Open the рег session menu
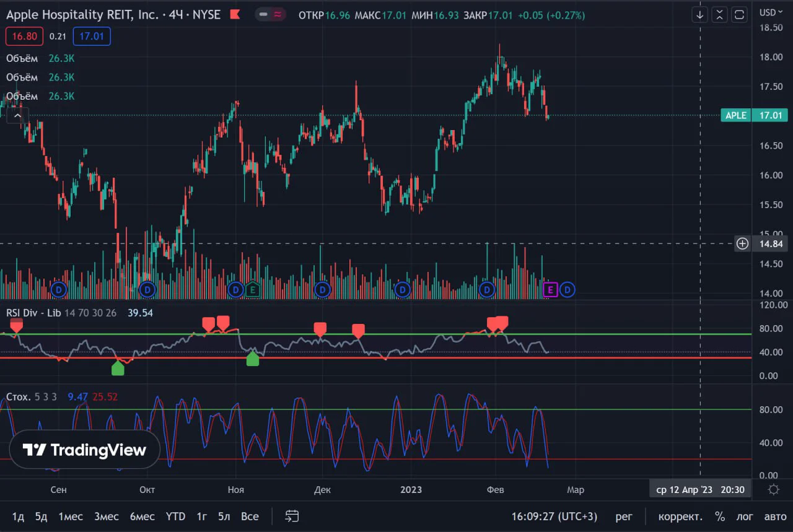793x532 pixels. 624,517
